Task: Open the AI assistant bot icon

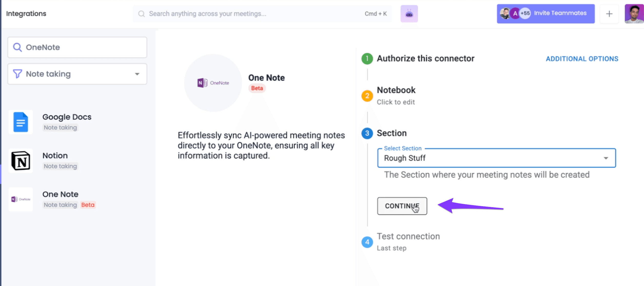Action: click(409, 14)
